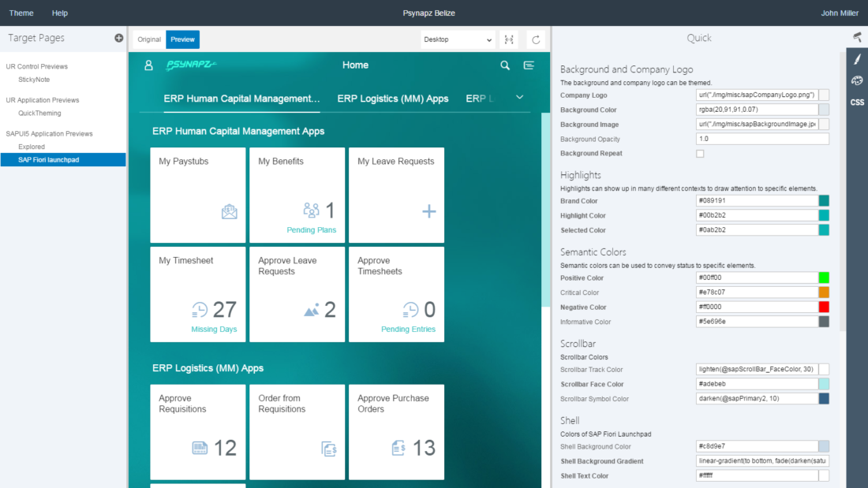
Task: Edit Shell Background Gradient field
Action: [762, 461]
